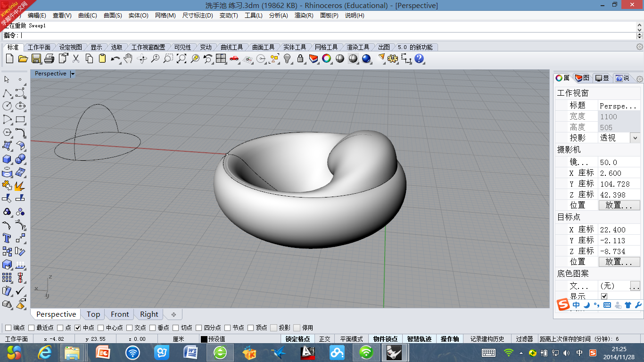
Task: Open object properties via the color wheel icon
Action: pyautogui.click(x=327, y=58)
